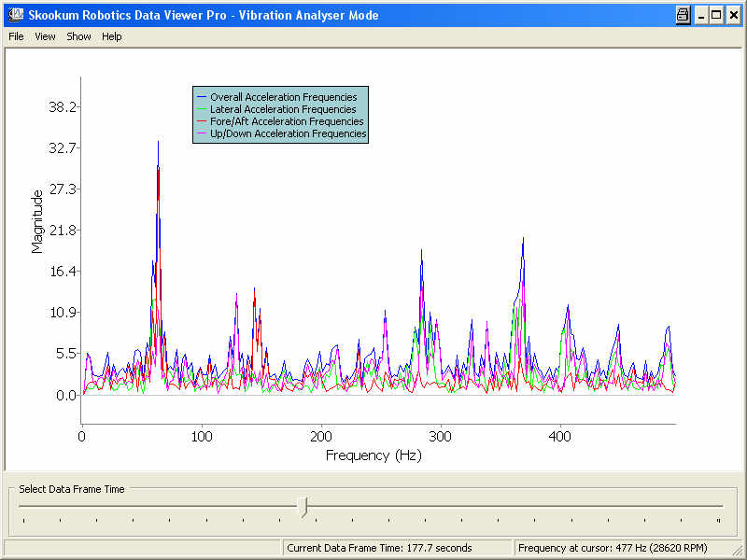The height and width of the screenshot is (560, 747).
Task: Click the Data Frame Time slider thumb
Action: [x=303, y=507]
